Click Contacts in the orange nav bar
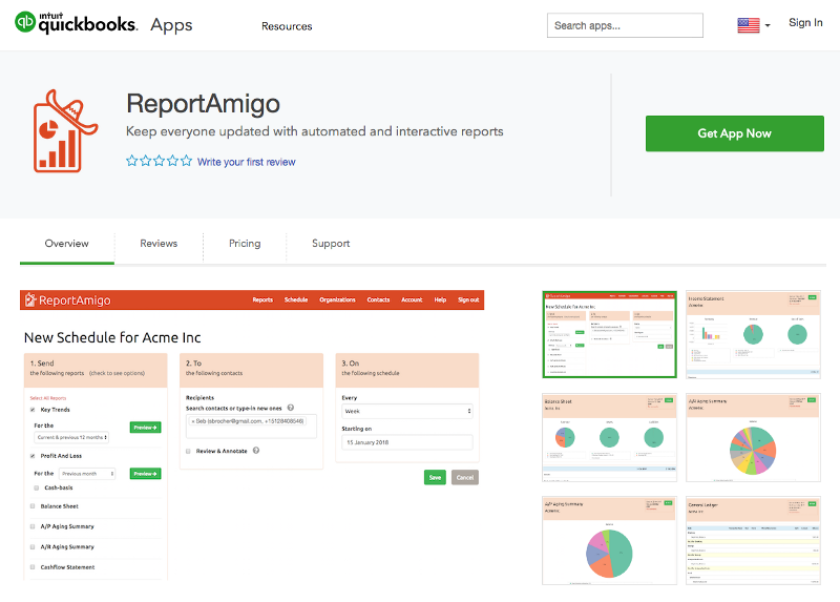840x602 pixels. click(378, 300)
